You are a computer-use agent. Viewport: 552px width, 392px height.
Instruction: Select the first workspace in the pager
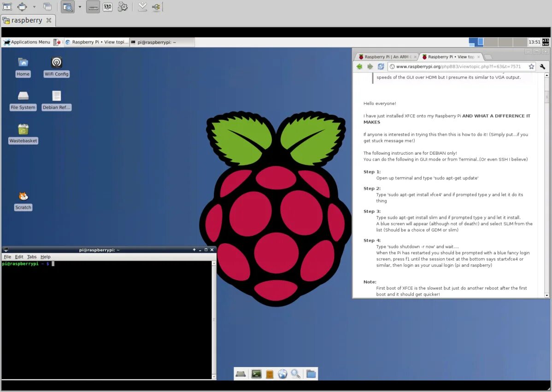(x=476, y=42)
